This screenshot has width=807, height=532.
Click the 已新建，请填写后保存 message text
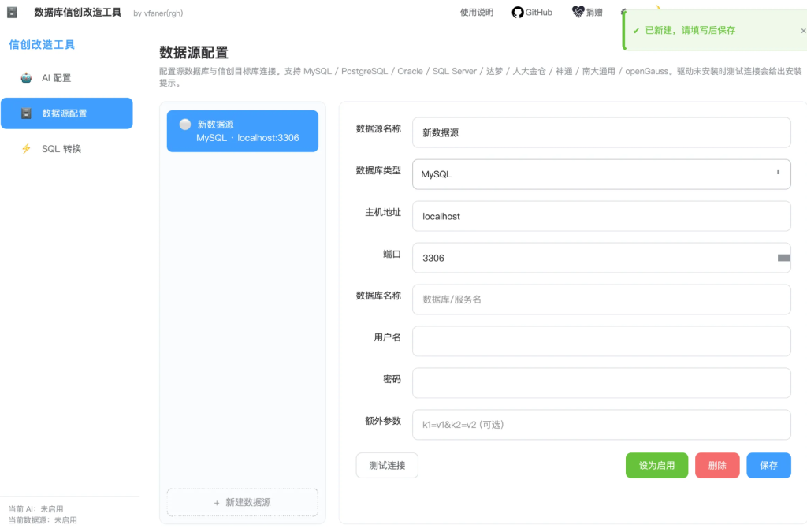pyautogui.click(x=690, y=31)
